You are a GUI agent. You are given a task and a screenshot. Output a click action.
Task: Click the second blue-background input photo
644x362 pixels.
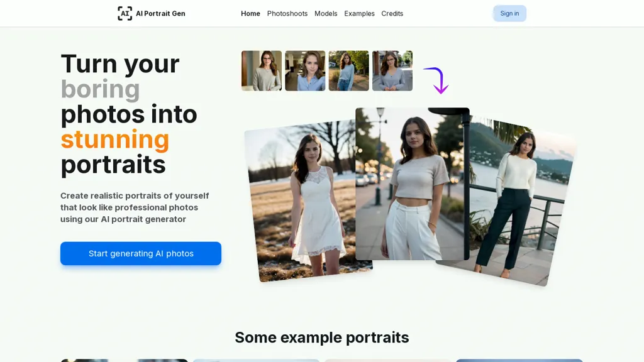[x=305, y=70]
